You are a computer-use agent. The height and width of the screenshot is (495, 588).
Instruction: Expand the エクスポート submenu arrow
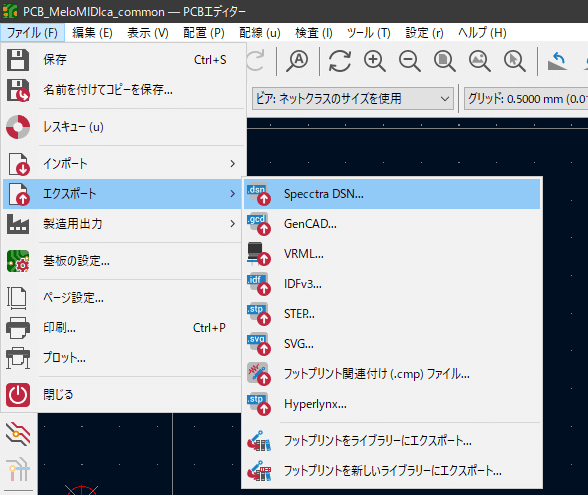[x=233, y=194]
